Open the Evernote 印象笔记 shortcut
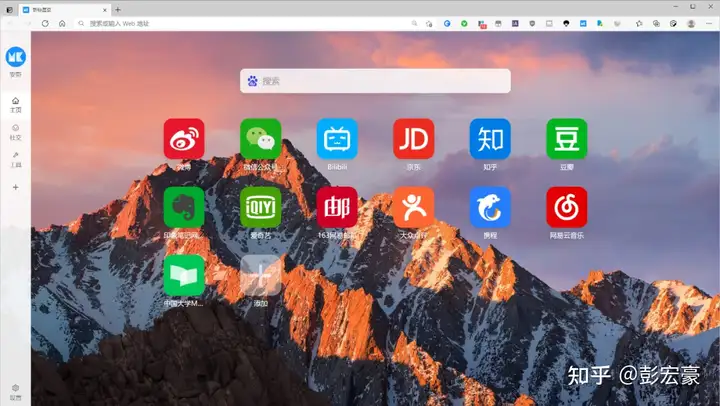The image size is (720, 406). pyautogui.click(x=184, y=207)
